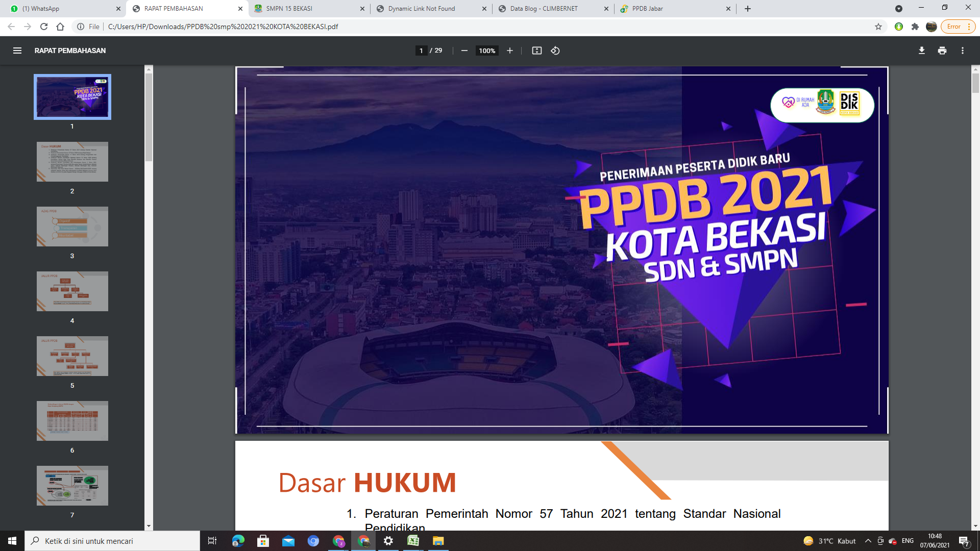Viewport: 980px width, 551px height.
Task: Print the PDF document
Action: click(x=942, y=51)
